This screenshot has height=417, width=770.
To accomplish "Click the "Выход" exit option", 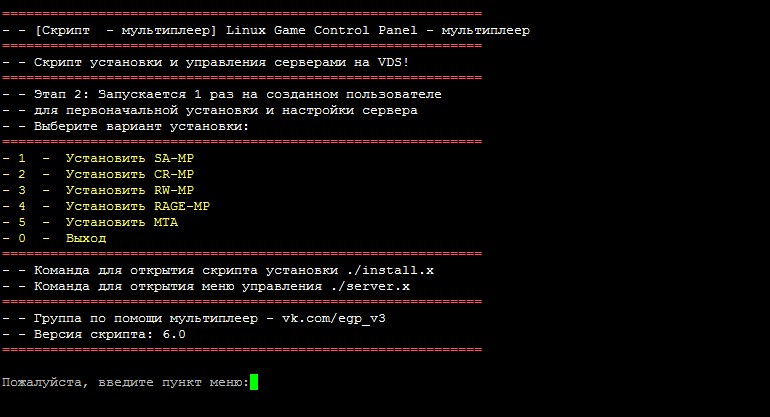I will click(x=86, y=238).
